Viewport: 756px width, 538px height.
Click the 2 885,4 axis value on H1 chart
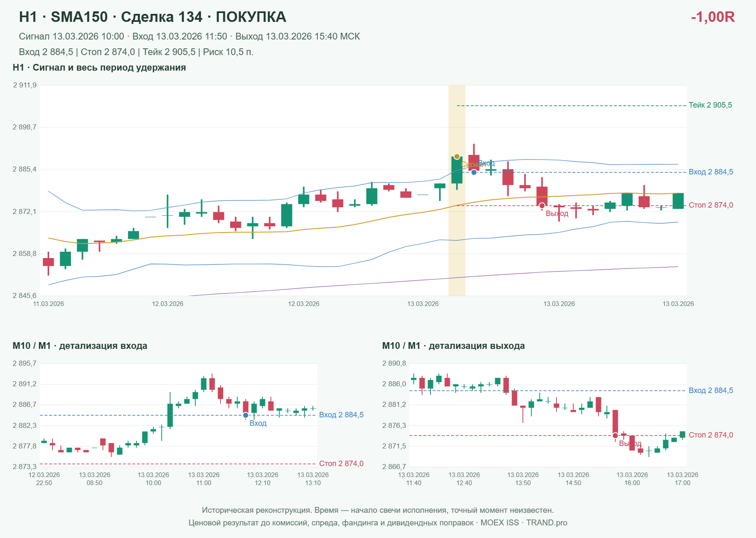[x=25, y=169]
